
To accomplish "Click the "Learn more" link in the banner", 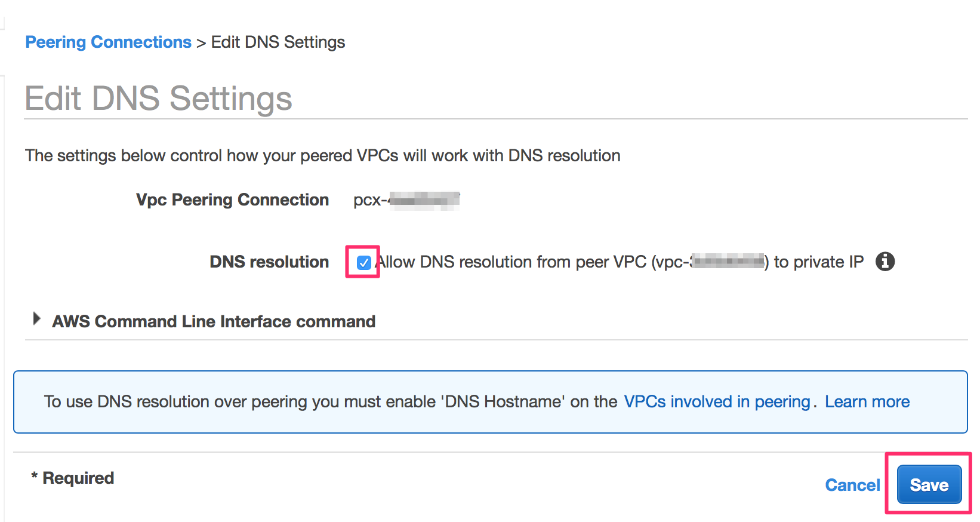I will [867, 401].
